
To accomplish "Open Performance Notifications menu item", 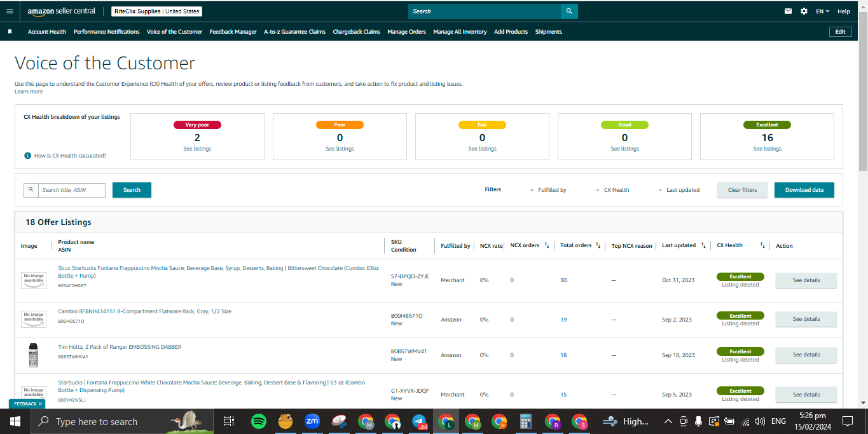I will [x=106, y=32].
